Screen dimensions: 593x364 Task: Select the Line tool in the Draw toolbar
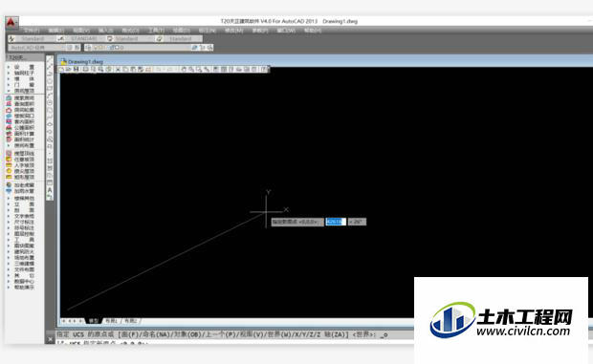tap(50, 59)
